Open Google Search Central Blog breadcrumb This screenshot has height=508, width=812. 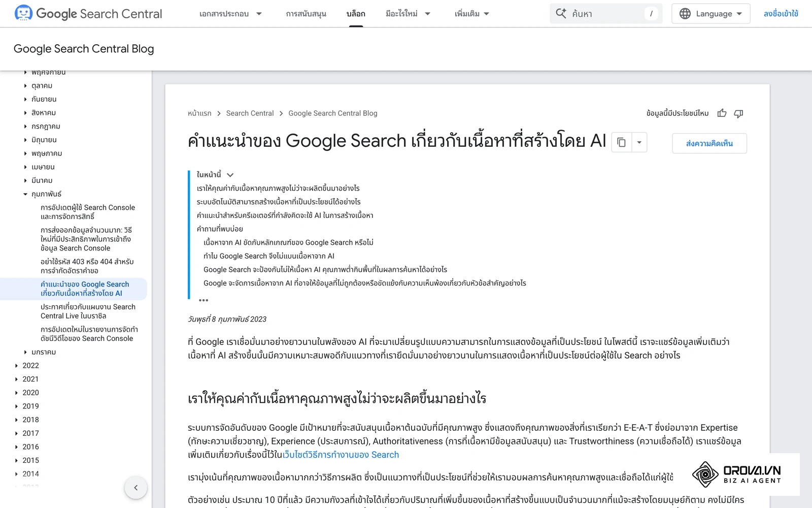(333, 113)
